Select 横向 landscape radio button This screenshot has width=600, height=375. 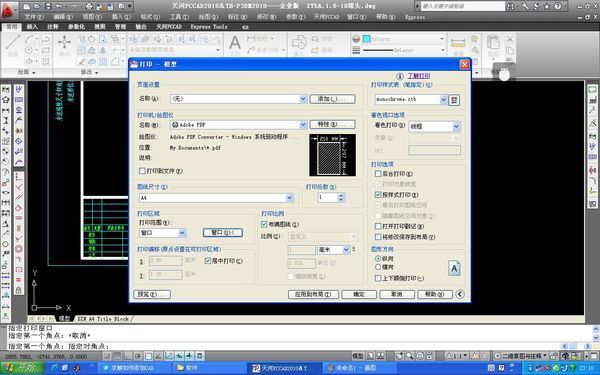coord(378,267)
